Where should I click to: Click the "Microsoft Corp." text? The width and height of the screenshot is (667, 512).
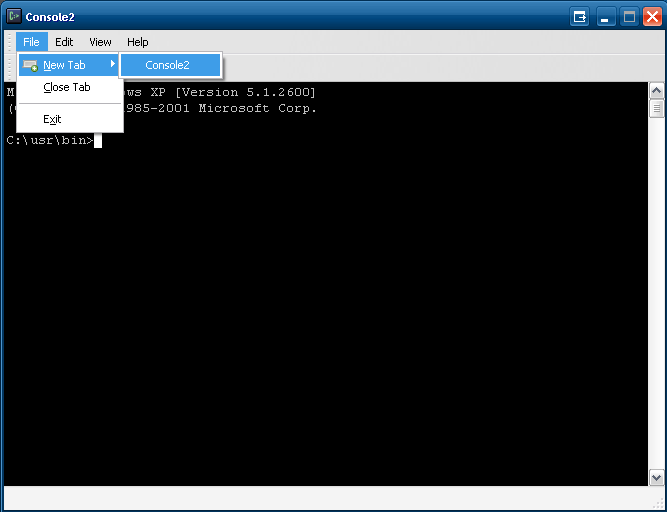click(x=258, y=108)
